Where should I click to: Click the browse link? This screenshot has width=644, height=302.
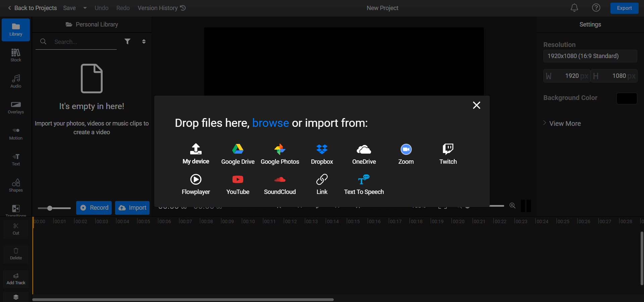click(x=270, y=123)
